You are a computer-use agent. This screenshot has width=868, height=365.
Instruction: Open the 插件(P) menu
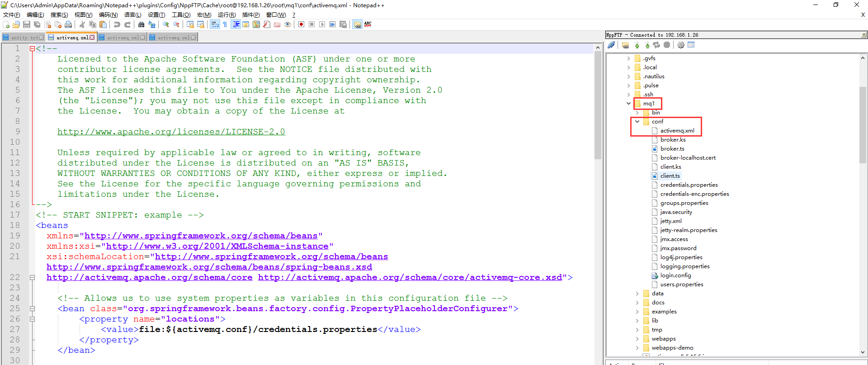tap(251, 15)
